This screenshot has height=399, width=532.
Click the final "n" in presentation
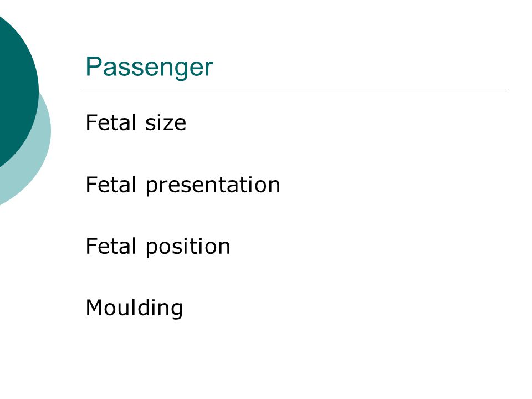pyautogui.click(x=274, y=188)
